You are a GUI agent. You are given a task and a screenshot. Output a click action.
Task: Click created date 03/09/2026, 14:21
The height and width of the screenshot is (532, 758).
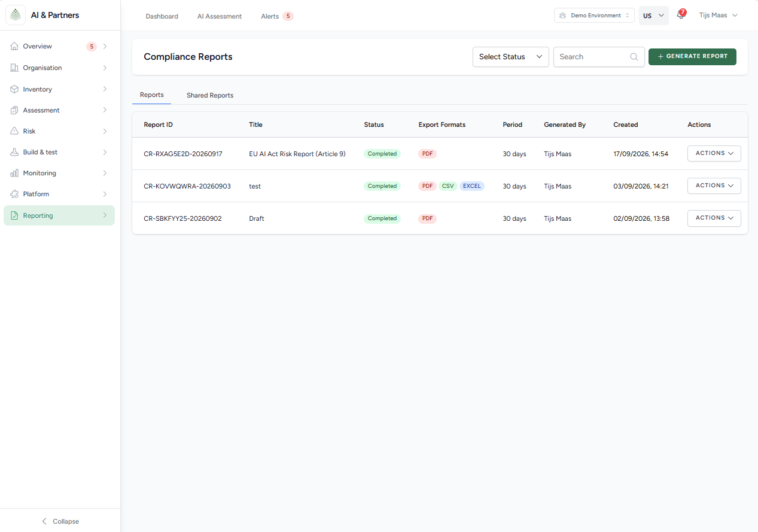[641, 186]
